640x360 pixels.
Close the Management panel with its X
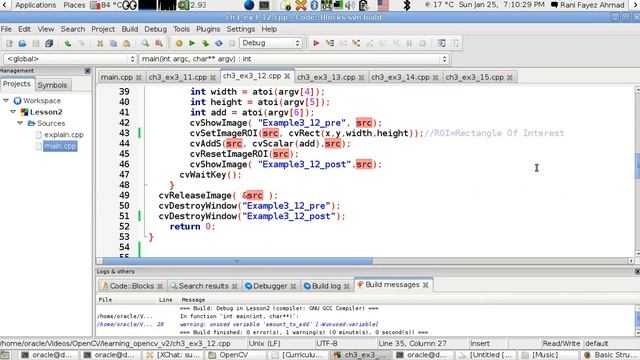pyautogui.click(x=87, y=71)
